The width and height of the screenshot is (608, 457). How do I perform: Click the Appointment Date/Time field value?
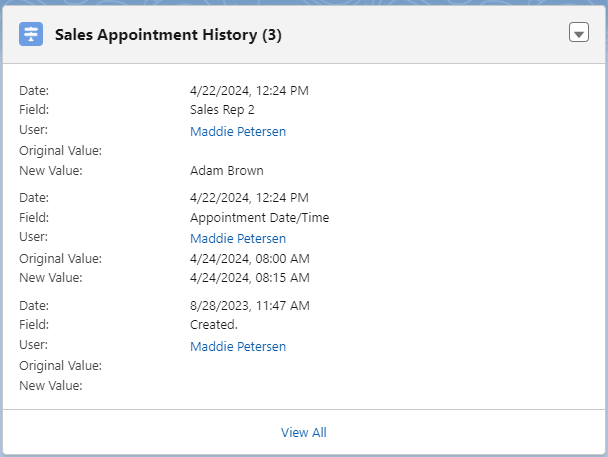pos(259,217)
